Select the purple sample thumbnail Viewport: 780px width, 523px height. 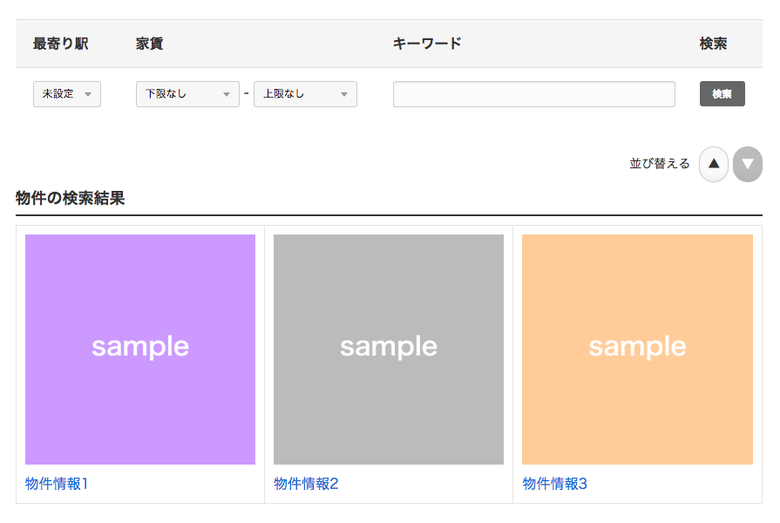click(140, 349)
